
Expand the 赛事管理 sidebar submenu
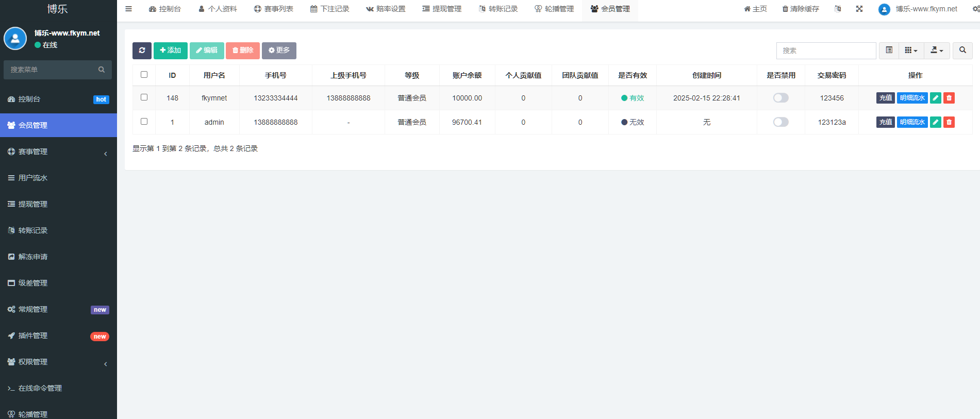58,152
